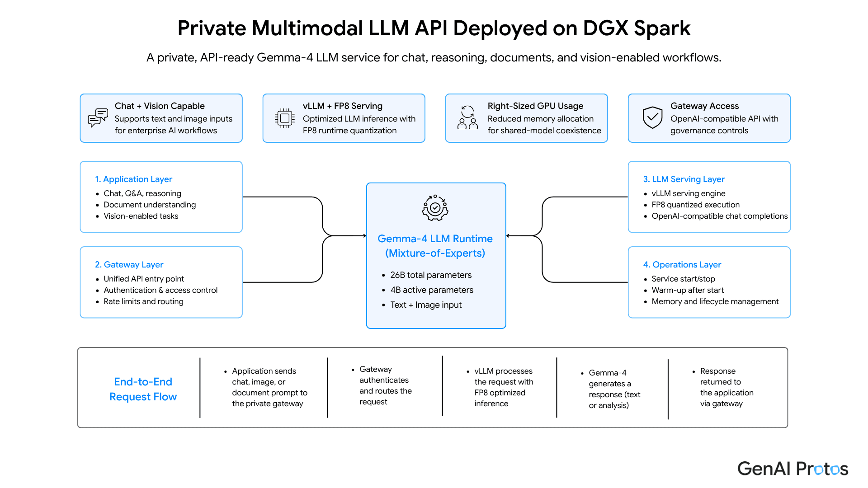The height and width of the screenshot is (488, 868).
Task: Click the 'Document understanding' bullet
Action: (x=150, y=205)
